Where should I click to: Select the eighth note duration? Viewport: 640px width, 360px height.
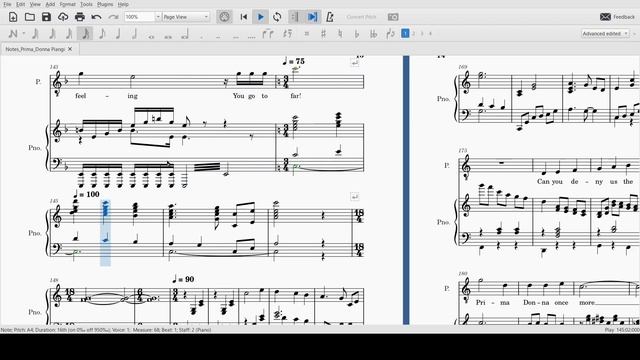pos(102,34)
